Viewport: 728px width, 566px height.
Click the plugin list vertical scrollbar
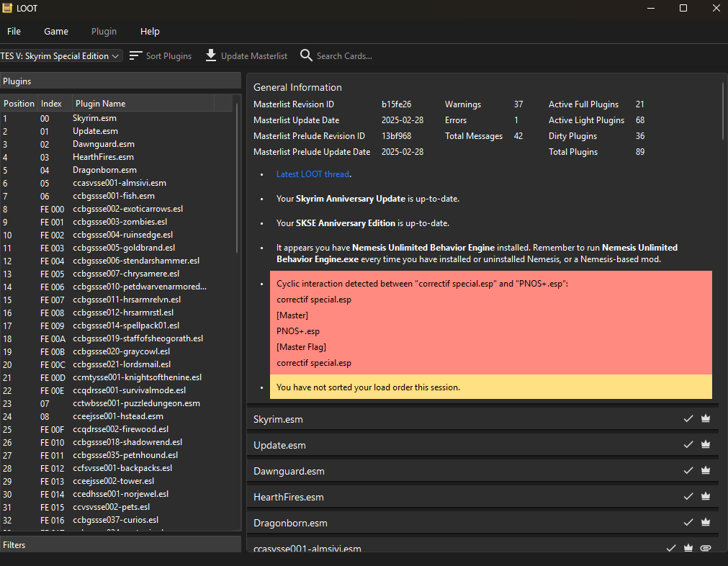tap(237, 176)
